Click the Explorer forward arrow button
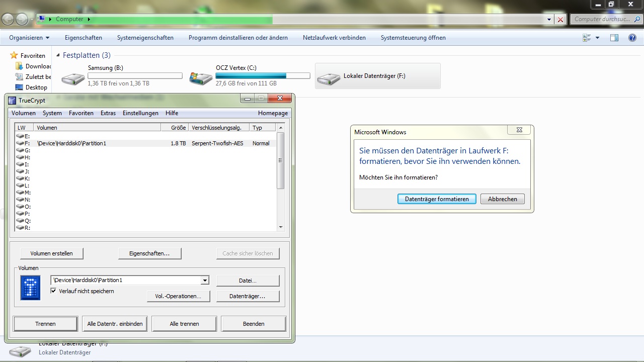Viewport: 644px width, 362px height. point(22,19)
